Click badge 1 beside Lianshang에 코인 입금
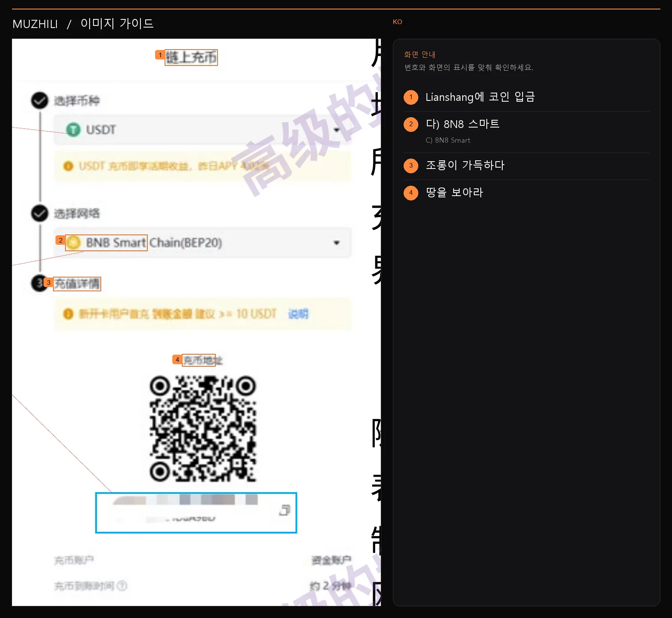 coord(411,97)
